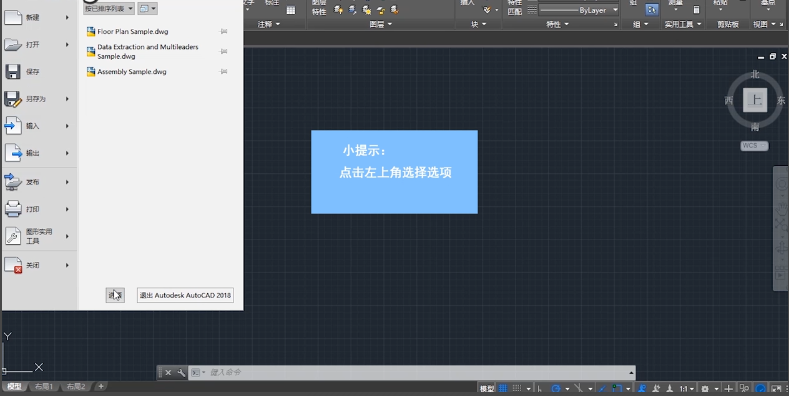Screen dimensions: 789x396
Task: Expand the 组 panel title
Action: click(640, 24)
